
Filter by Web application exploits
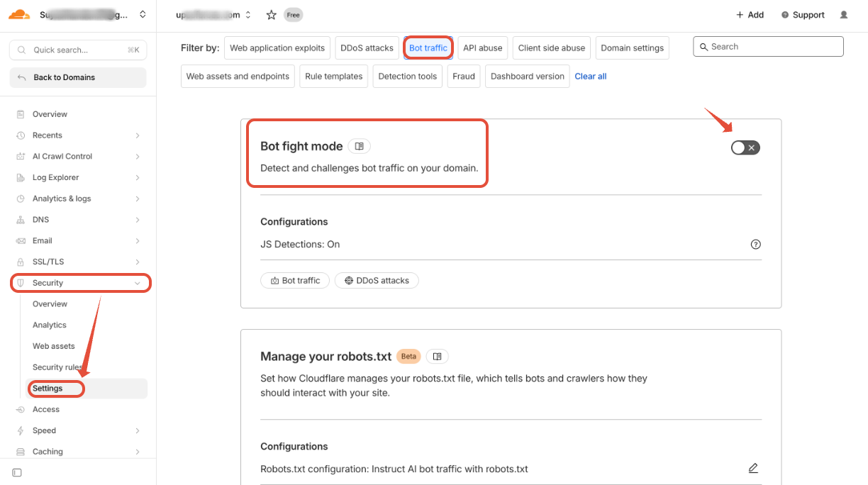[277, 48]
